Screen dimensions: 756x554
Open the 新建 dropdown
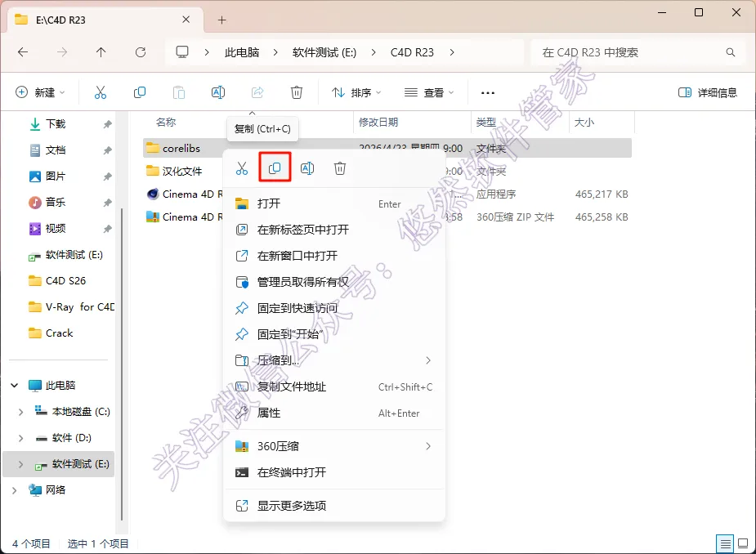[41, 92]
